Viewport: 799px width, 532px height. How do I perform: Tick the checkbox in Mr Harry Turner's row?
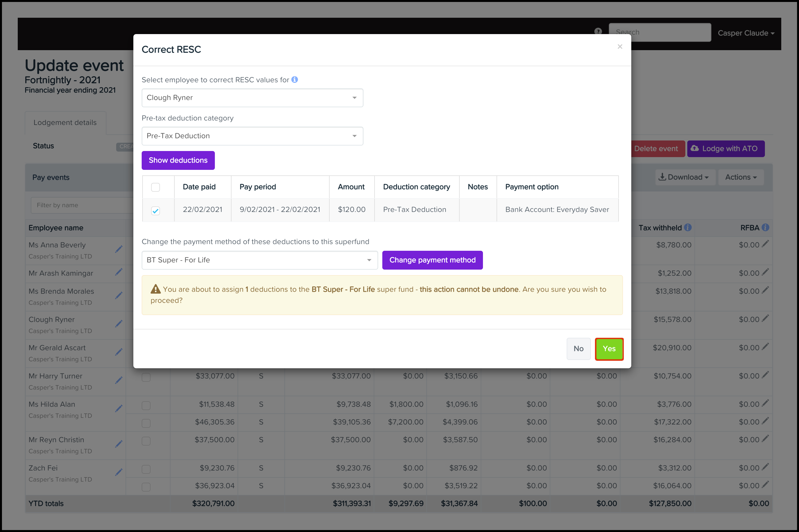coord(146,377)
